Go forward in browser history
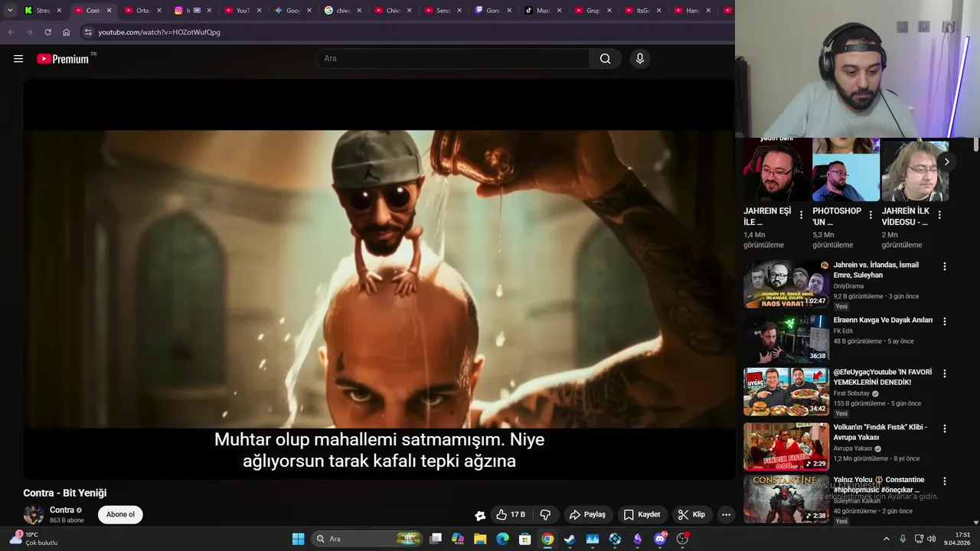 pos(29,32)
